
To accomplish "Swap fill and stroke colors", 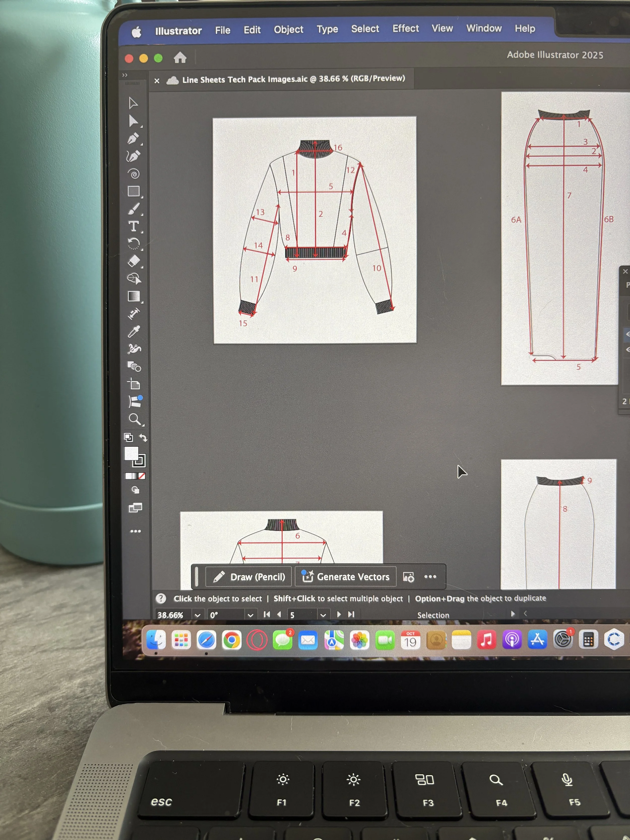I will point(143,438).
